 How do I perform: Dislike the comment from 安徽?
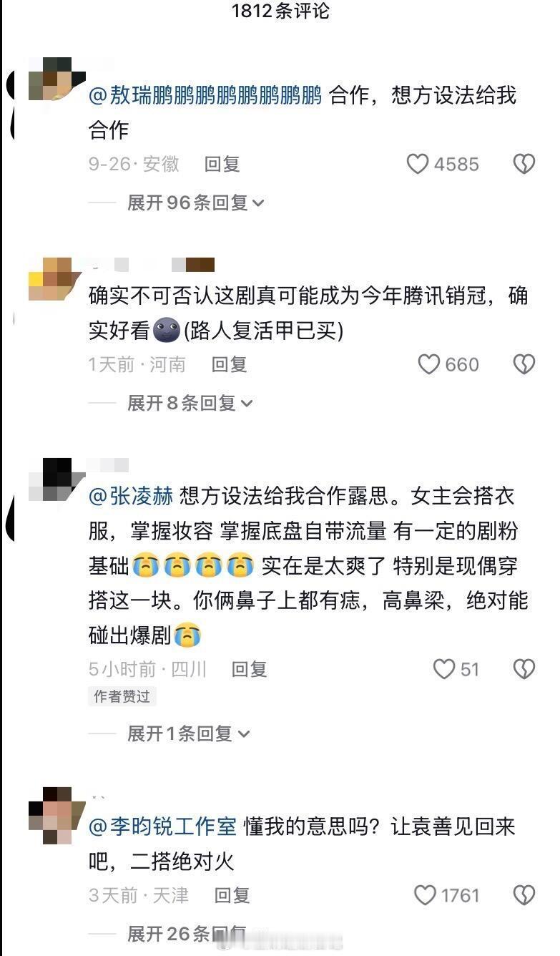(x=524, y=165)
